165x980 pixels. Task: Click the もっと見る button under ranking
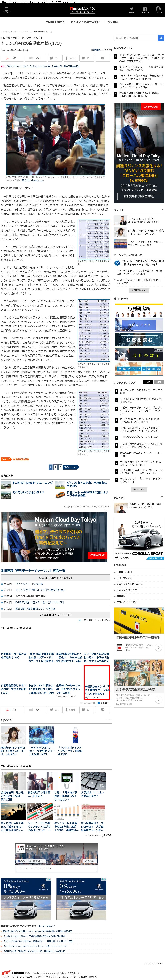pyautogui.click(x=139, y=489)
